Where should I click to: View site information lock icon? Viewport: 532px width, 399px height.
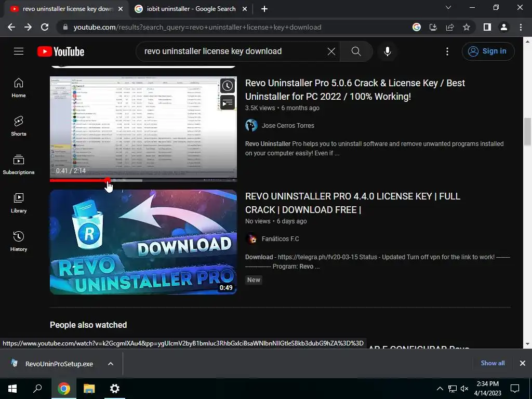(65, 27)
